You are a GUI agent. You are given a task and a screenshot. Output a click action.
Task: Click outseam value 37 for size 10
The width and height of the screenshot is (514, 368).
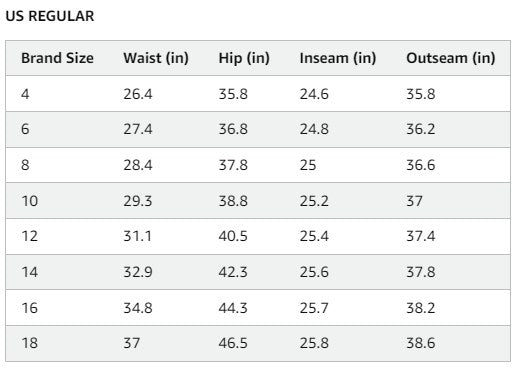414,201
